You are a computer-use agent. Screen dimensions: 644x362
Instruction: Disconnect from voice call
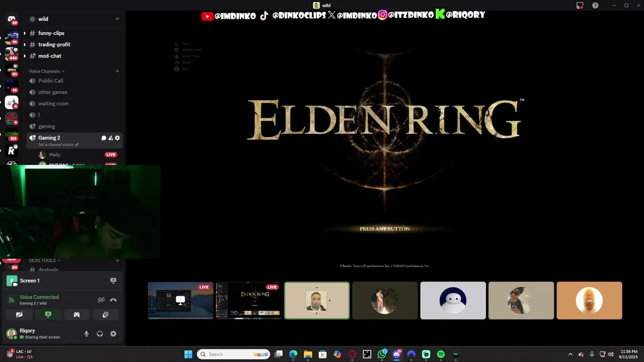[x=113, y=300]
